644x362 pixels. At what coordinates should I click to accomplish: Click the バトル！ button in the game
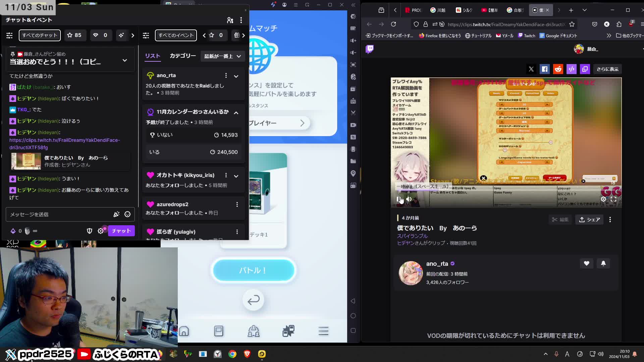[x=254, y=270]
